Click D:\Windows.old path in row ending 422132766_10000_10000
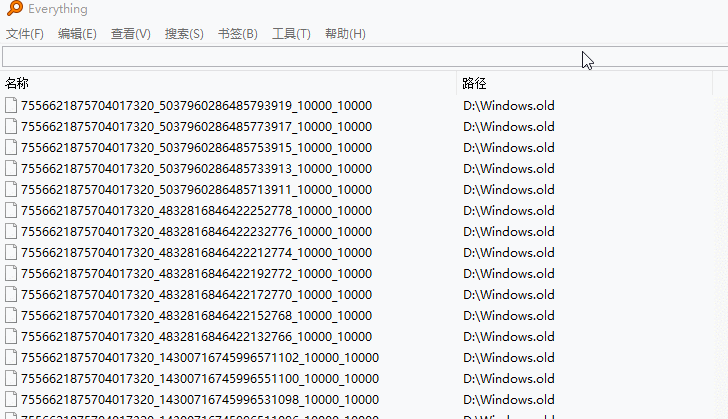 coord(509,337)
